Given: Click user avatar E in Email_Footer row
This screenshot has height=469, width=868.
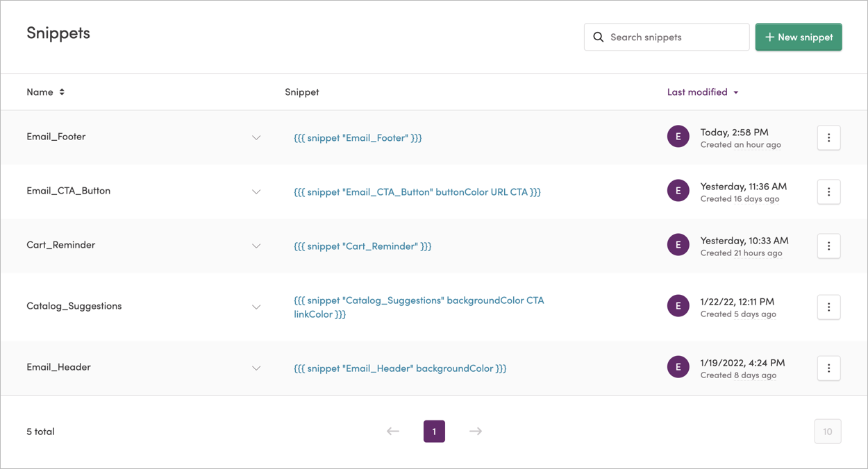Looking at the screenshot, I should coord(678,137).
